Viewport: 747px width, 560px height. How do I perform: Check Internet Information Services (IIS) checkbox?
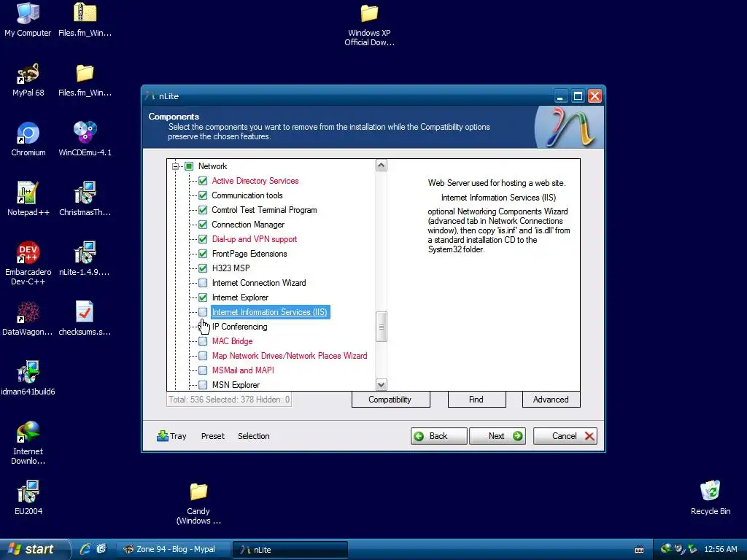203,312
